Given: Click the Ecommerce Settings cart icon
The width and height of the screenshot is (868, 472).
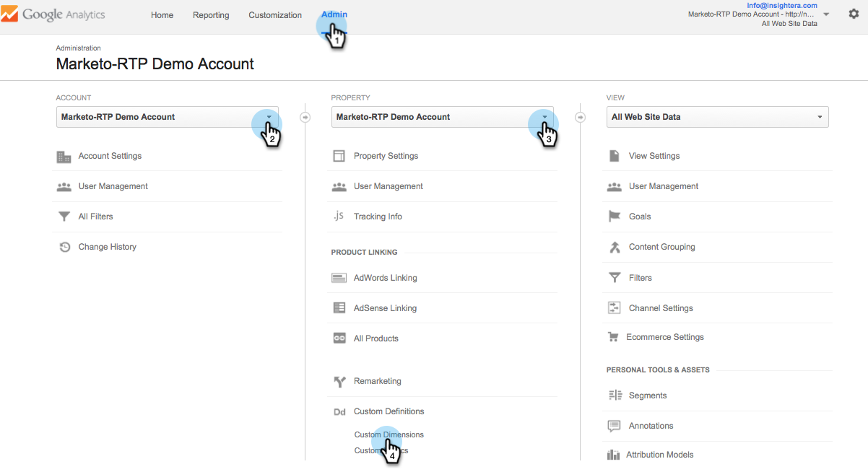Looking at the screenshot, I should 614,337.
